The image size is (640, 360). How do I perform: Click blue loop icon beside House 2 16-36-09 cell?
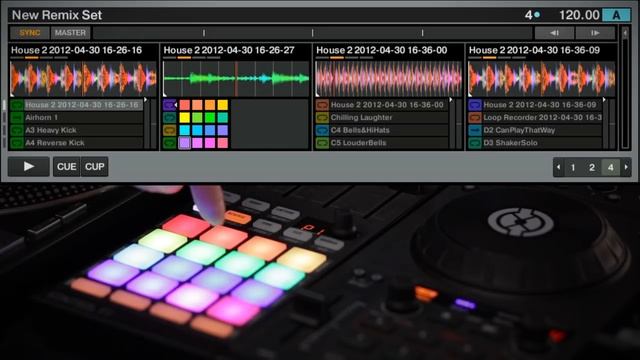pos(475,105)
